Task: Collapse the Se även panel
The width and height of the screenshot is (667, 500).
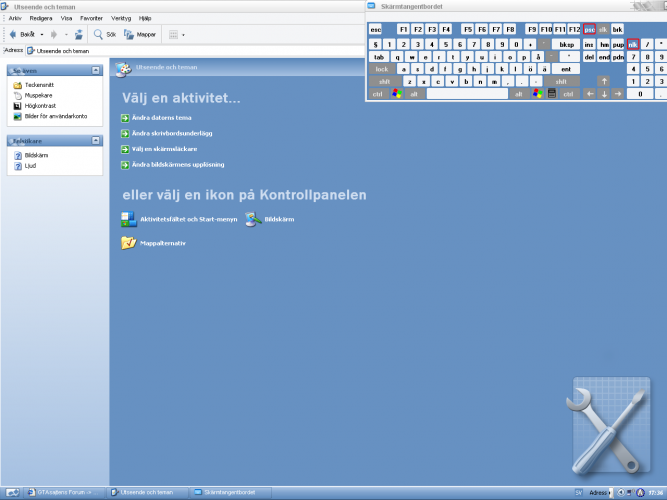Action: [95, 71]
